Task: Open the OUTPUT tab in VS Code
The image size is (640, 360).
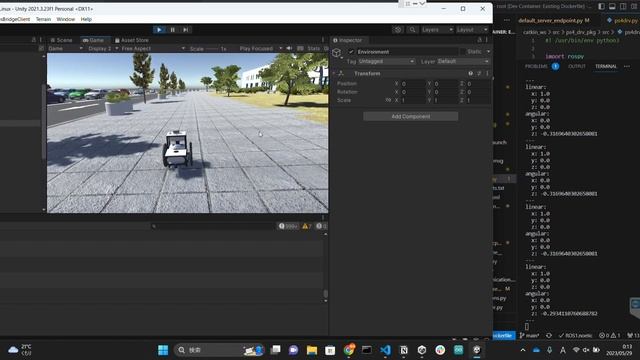Action: (577, 66)
